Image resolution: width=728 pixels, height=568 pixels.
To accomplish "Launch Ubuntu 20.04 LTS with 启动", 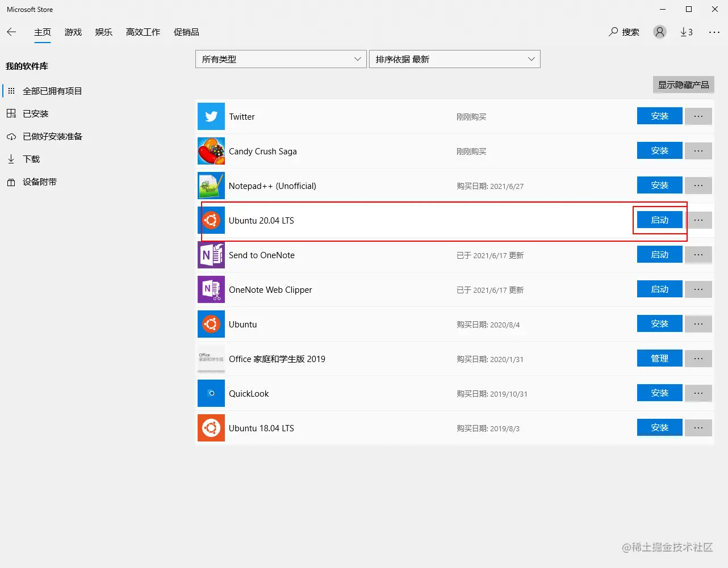I will [659, 220].
